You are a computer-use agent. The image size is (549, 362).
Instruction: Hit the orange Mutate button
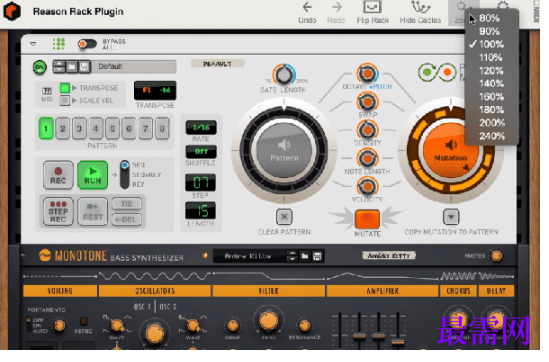coord(367,219)
